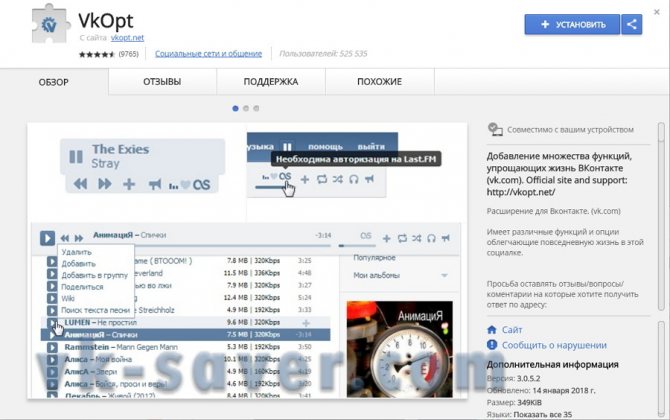Select the third carousel dot
670x420 pixels.
pos(256,109)
